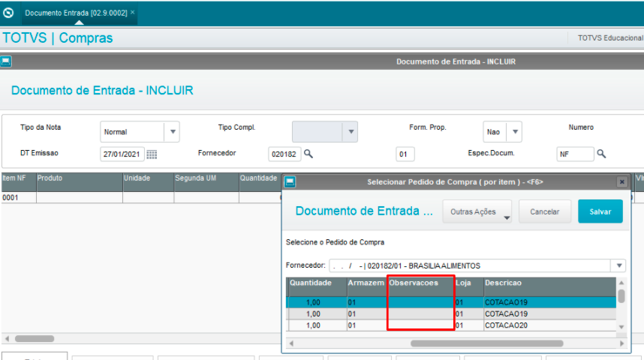This screenshot has width=644, height=360.
Task: Click the dialog grid scroll down arrow
Action: (x=621, y=327)
